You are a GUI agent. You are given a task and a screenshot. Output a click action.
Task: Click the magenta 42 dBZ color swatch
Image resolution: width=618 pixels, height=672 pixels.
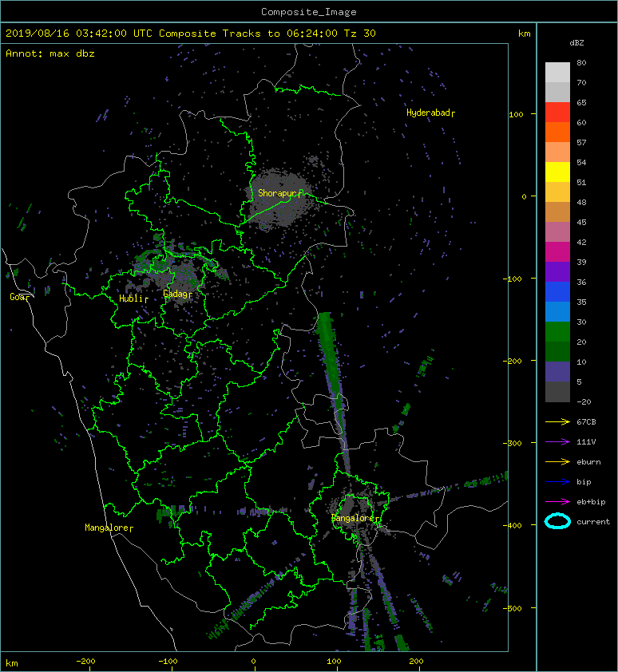coord(557,251)
